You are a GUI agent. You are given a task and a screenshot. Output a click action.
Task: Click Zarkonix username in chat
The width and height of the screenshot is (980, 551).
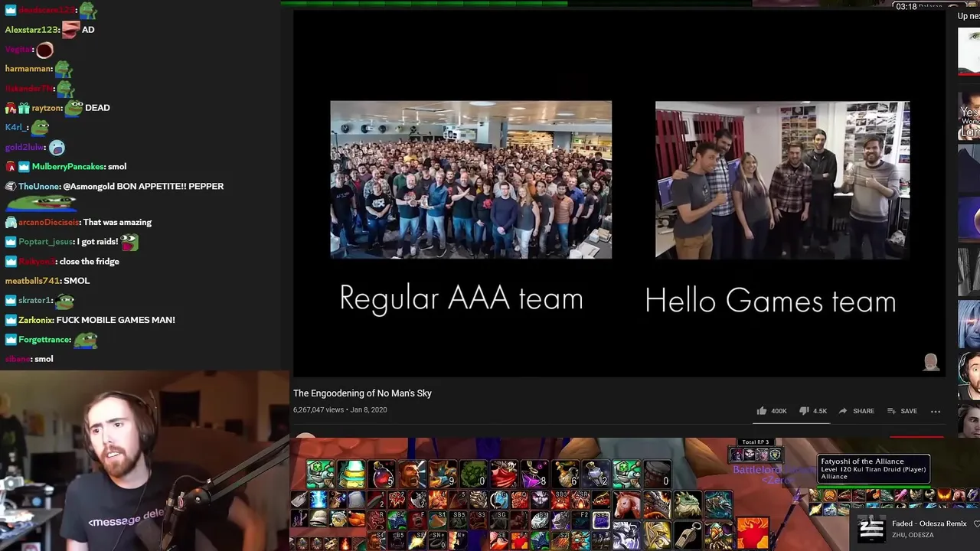click(35, 320)
